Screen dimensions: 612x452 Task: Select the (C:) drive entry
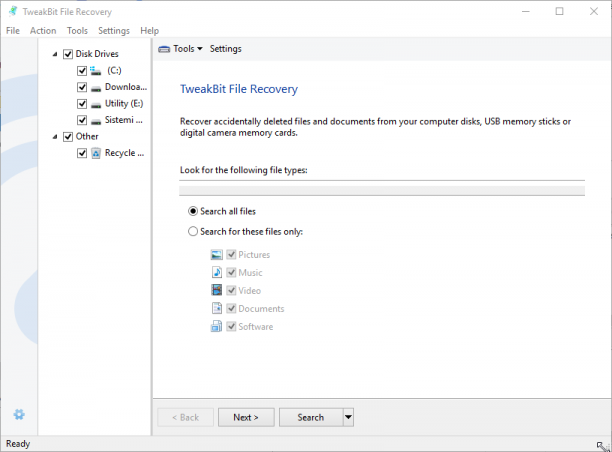(x=114, y=71)
